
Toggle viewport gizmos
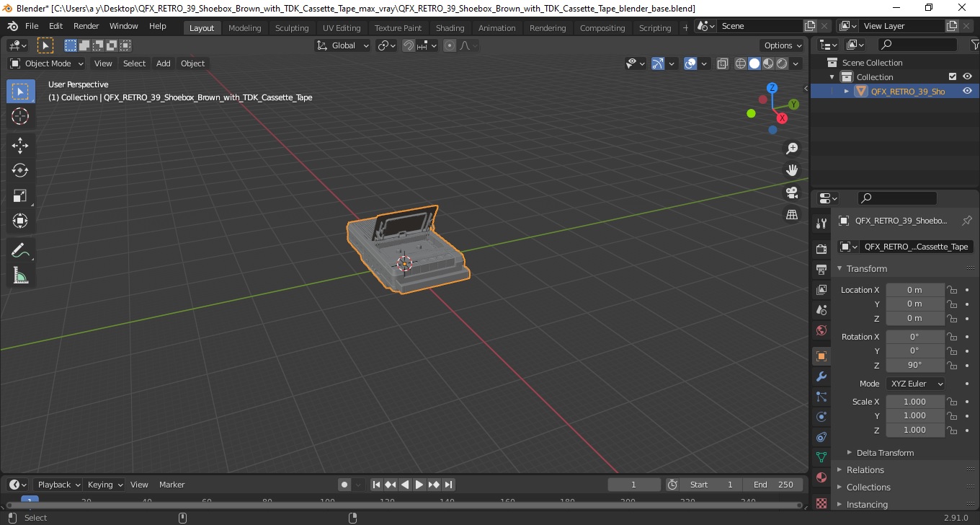[658, 63]
